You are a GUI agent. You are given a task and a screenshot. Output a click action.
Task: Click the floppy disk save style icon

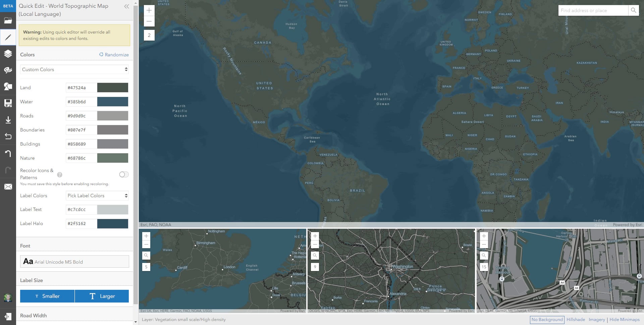click(x=8, y=103)
